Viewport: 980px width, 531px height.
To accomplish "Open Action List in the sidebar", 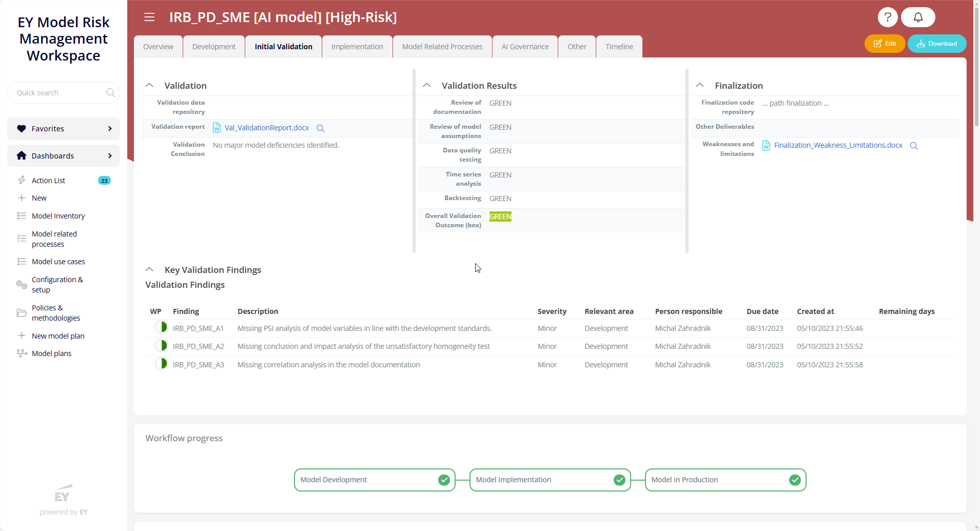I will coord(48,181).
